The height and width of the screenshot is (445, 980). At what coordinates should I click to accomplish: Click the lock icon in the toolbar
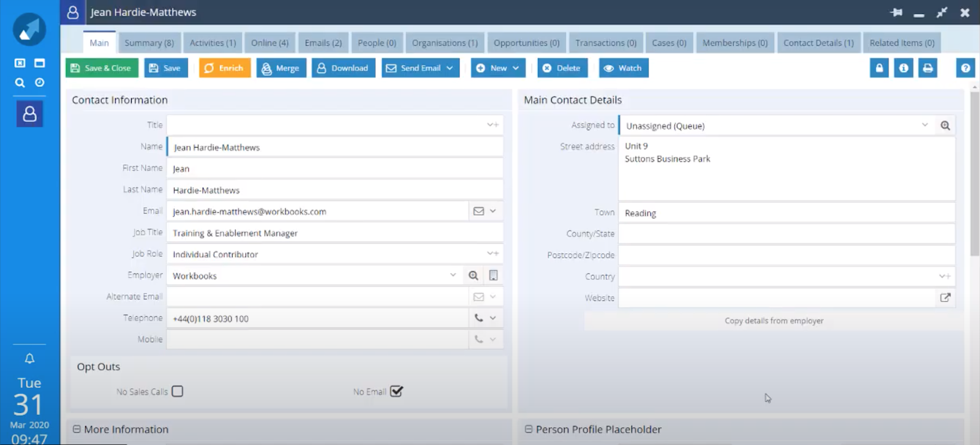coord(879,68)
